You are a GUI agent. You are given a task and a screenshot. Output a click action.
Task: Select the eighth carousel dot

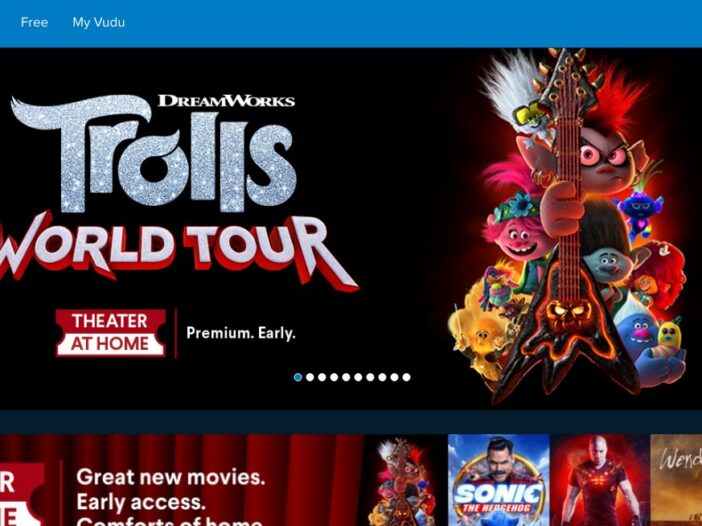click(382, 377)
